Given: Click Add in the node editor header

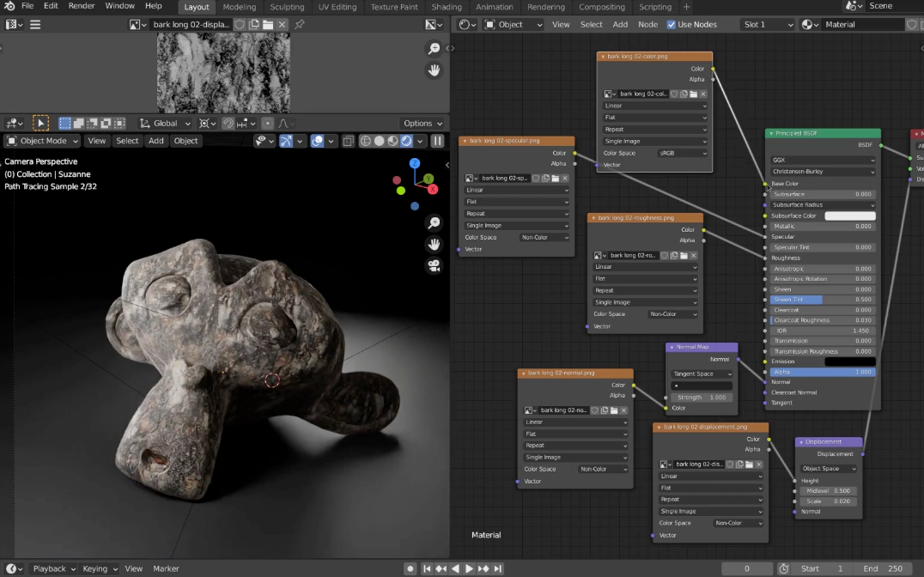Looking at the screenshot, I should (620, 25).
